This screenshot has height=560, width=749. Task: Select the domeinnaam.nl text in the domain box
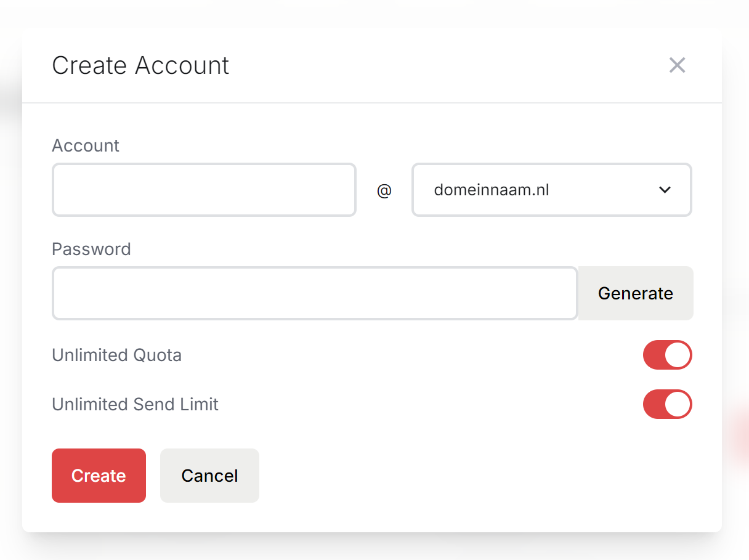[x=491, y=190]
